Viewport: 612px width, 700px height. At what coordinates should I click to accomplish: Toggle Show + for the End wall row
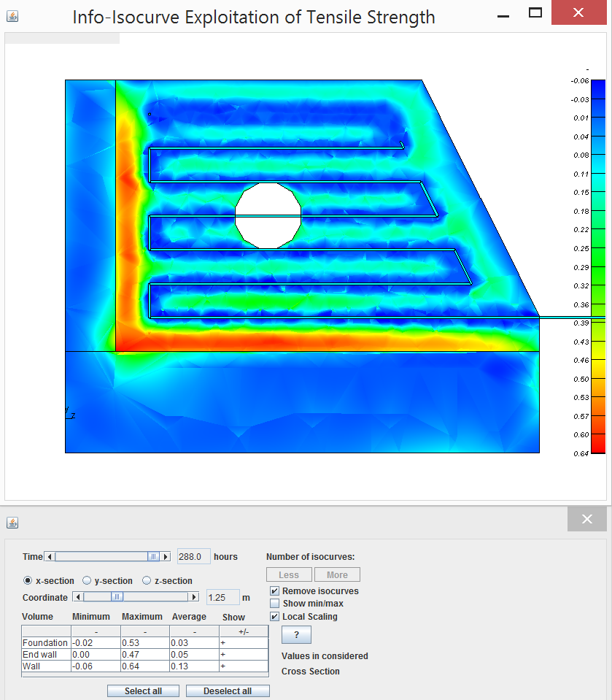(x=244, y=655)
